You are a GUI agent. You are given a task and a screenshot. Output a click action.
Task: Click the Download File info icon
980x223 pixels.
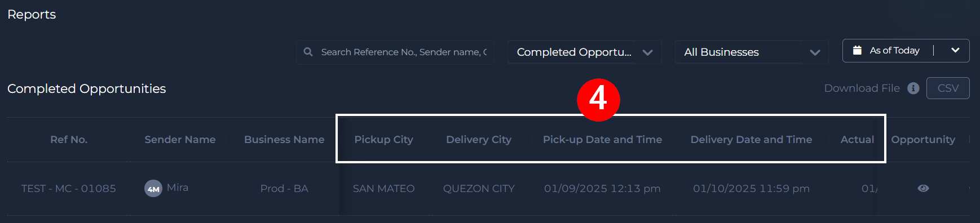(913, 88)
